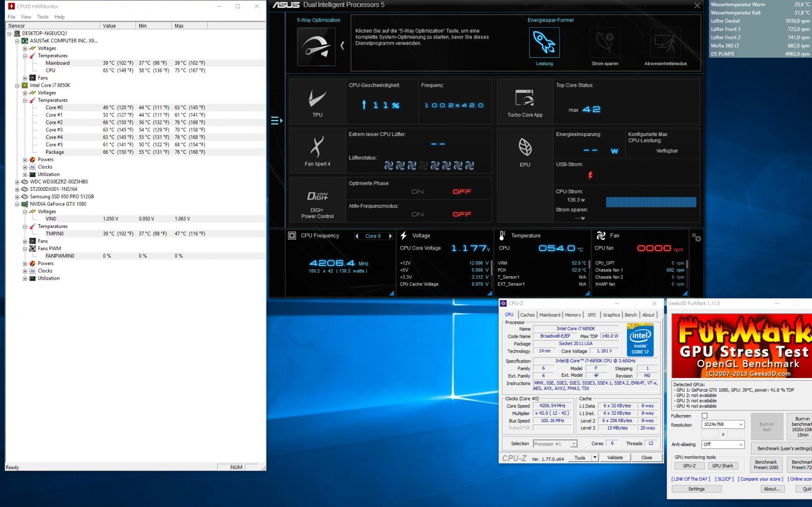Expand the Samsung SSD 950 PRO node
812x507 pixels.
pyautogui.click(x=17, y=197)
